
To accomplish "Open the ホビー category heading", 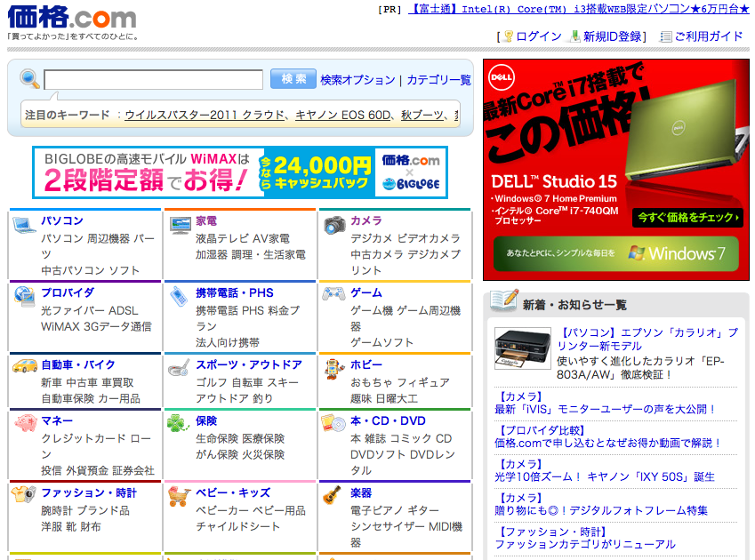I will tap(366, 364).
